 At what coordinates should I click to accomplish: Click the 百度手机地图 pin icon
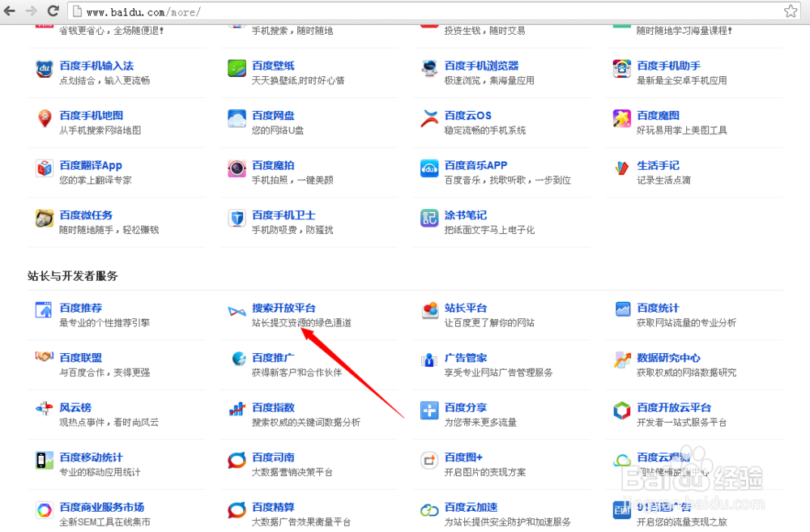[x=45, y=118]
